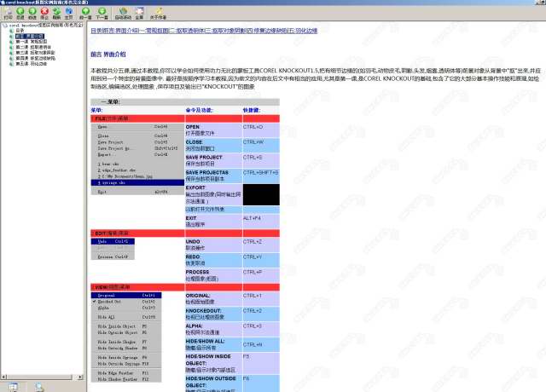Click the CTRL+O shortcut cell
This screenshot has height=392, width=546.
coord(261,130)
